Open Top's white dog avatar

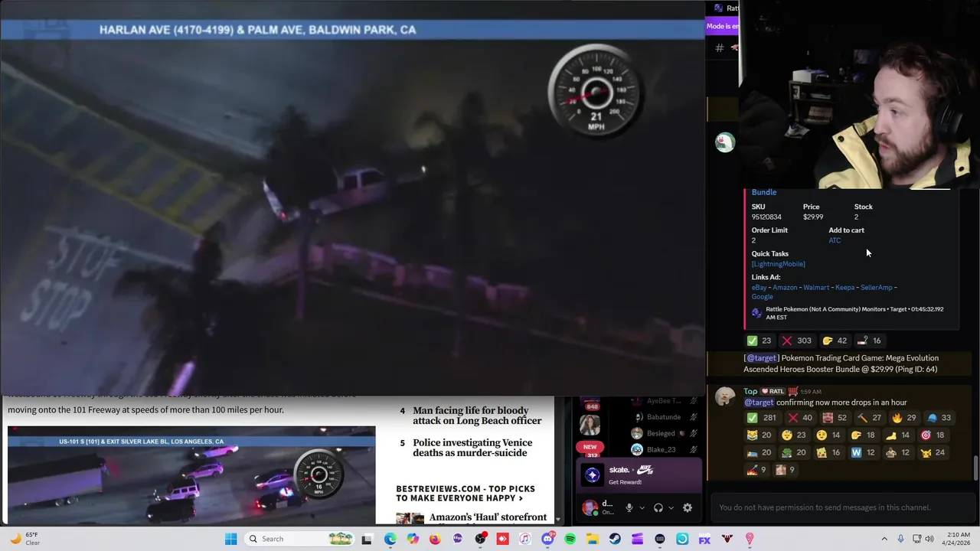(725, 396)
